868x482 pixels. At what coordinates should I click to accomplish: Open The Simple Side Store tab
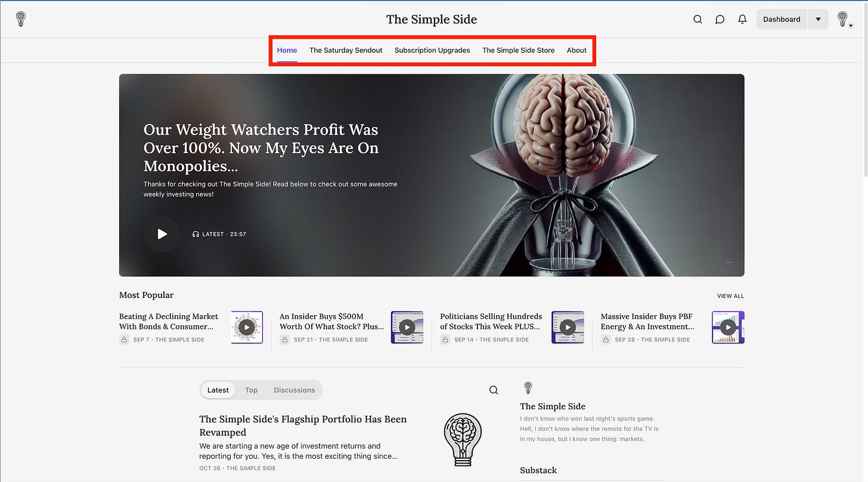point(518,50)
